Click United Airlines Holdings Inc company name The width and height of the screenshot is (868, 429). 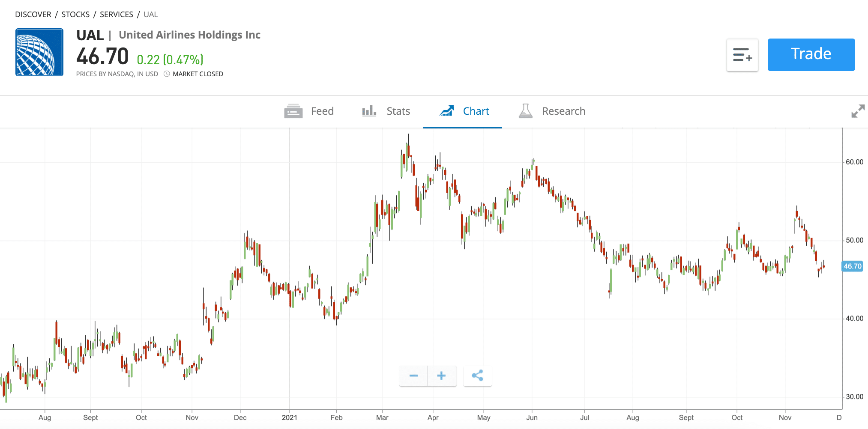(x=189, y=35)
